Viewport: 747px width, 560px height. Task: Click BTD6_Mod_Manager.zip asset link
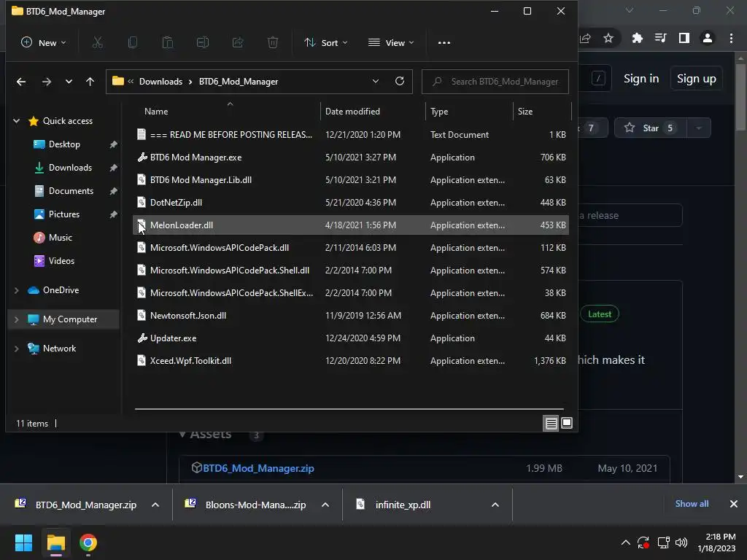(x=258, y=468)
